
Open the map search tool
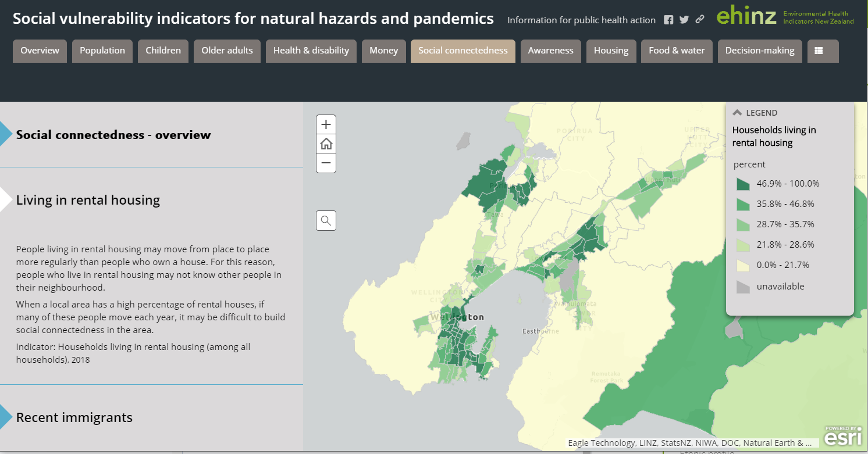[x=326, y=220]
